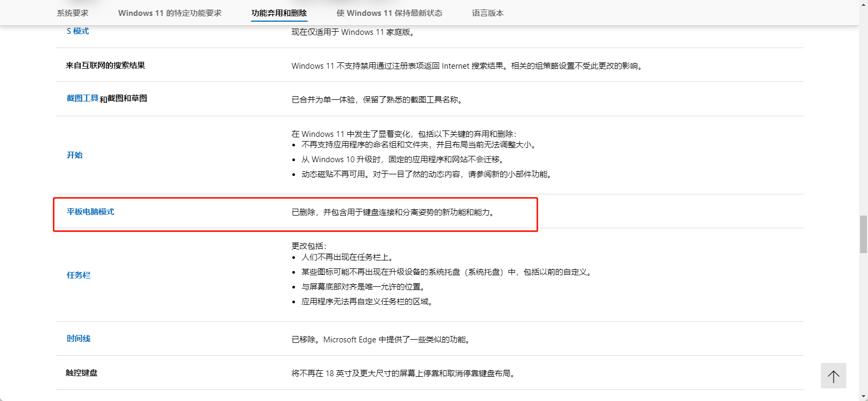Open the 平板电脑模式 link

pyautogui.click(x=90, y=212)
